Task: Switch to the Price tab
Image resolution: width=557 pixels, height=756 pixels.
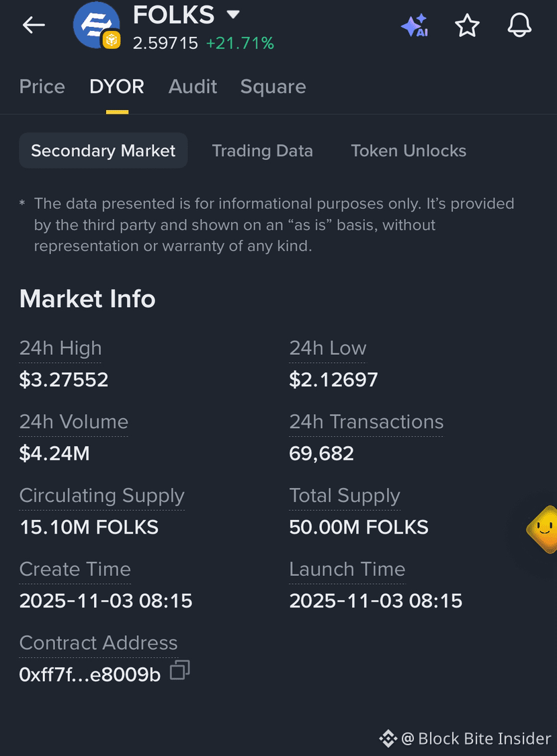Action: tap(42, 87)
